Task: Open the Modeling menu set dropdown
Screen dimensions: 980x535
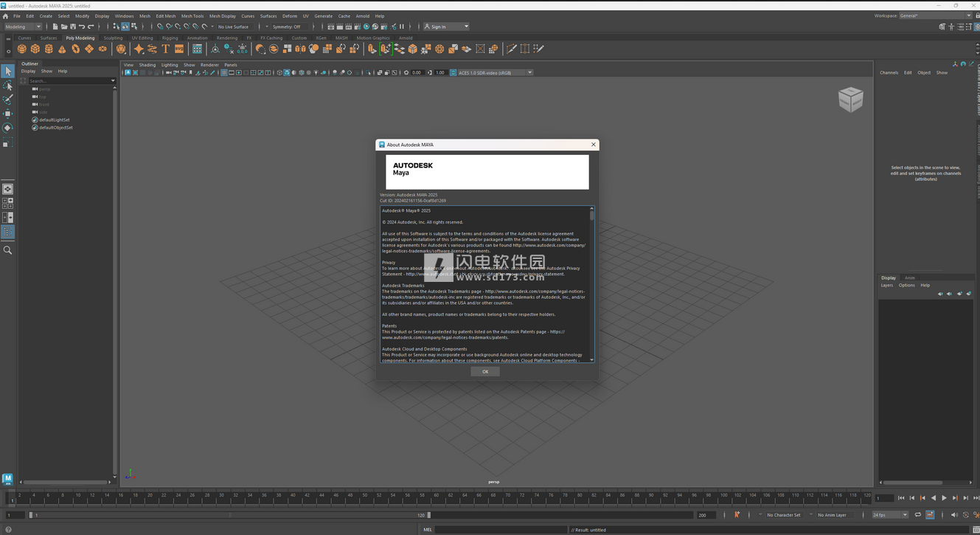Action: click(x=23, y=27)
